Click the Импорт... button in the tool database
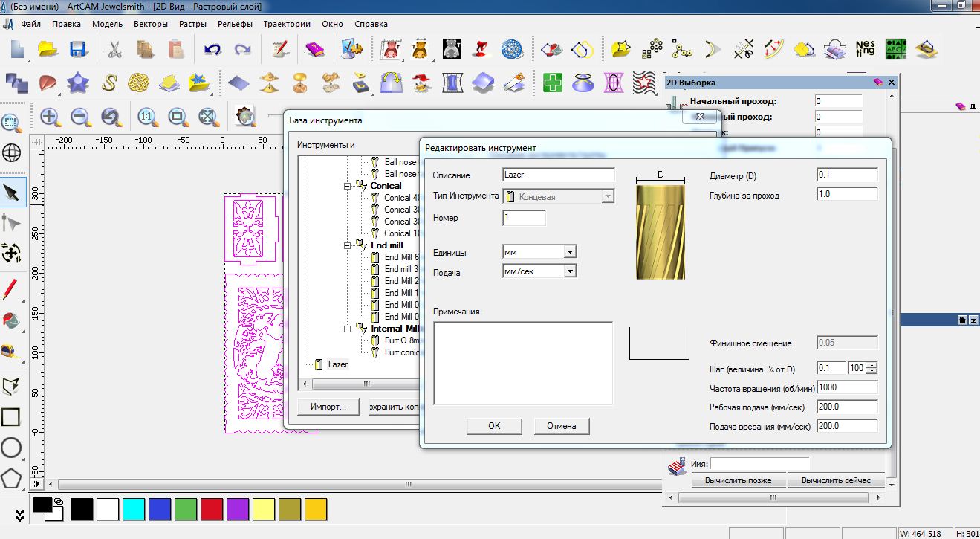 pyautogui.click(x=328, y=407)
